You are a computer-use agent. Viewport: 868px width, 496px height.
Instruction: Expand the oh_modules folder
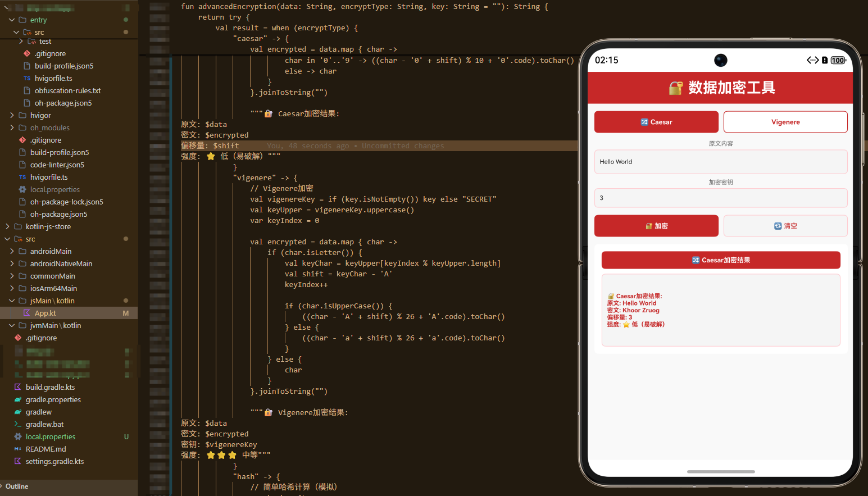12,128
